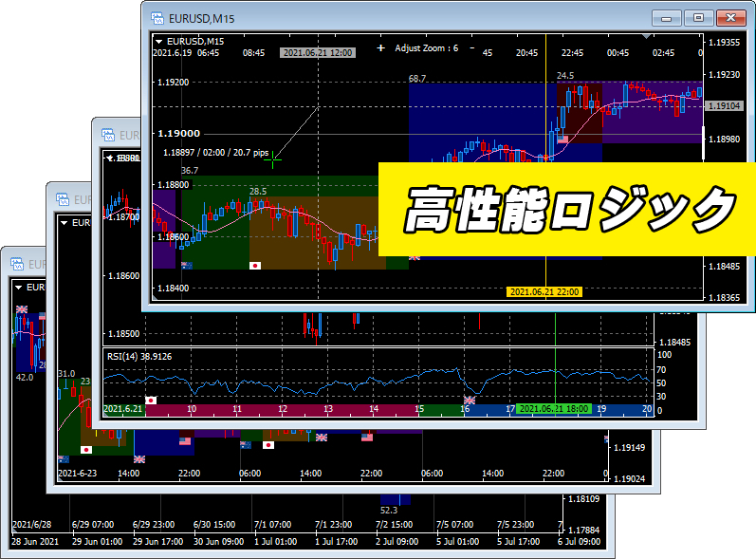Click 1.19355 on the front price axis
Screen dimensions: 756x559
(724, 43)
